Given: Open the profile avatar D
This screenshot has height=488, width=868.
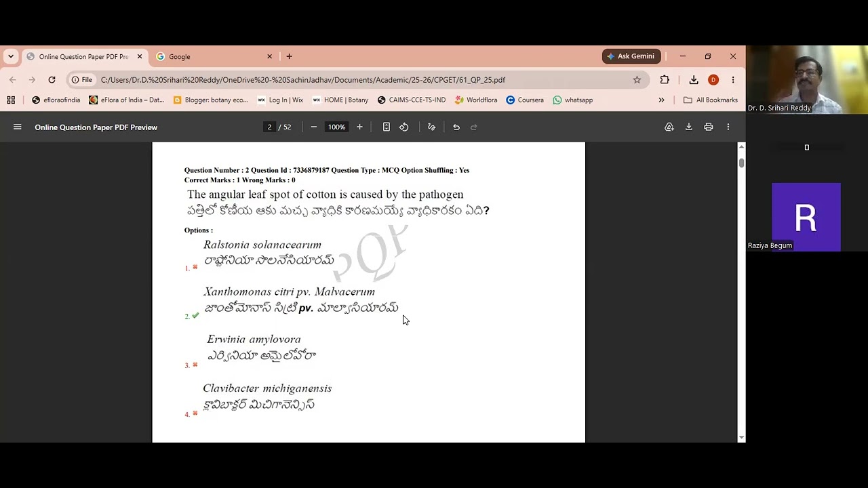Looking at the screenshot, I should [713, 80].
